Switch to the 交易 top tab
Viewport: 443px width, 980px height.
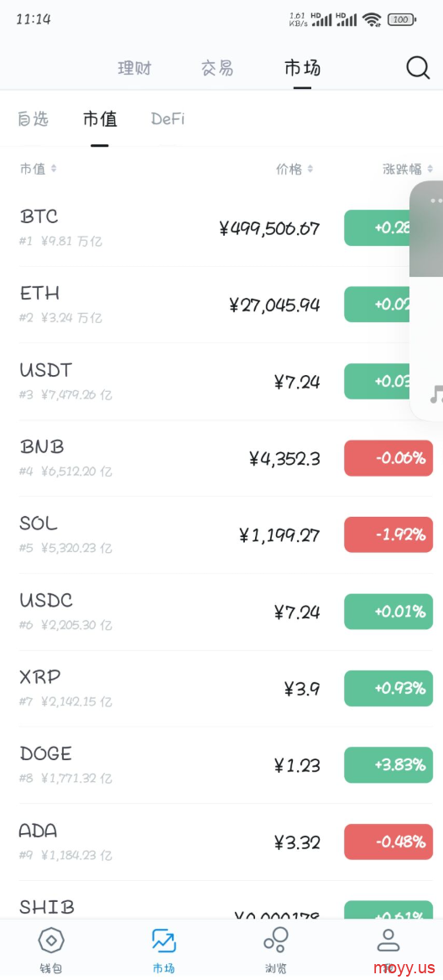tap(217, 68)
